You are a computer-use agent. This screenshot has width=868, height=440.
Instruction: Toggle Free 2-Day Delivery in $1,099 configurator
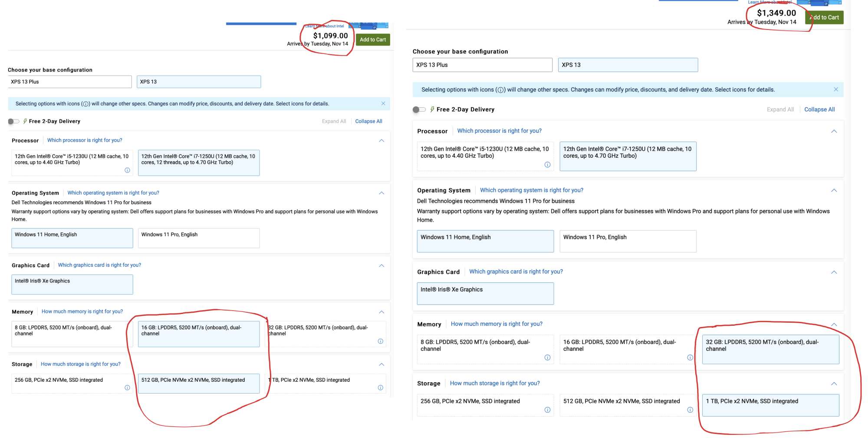click(x=13, y=121)
